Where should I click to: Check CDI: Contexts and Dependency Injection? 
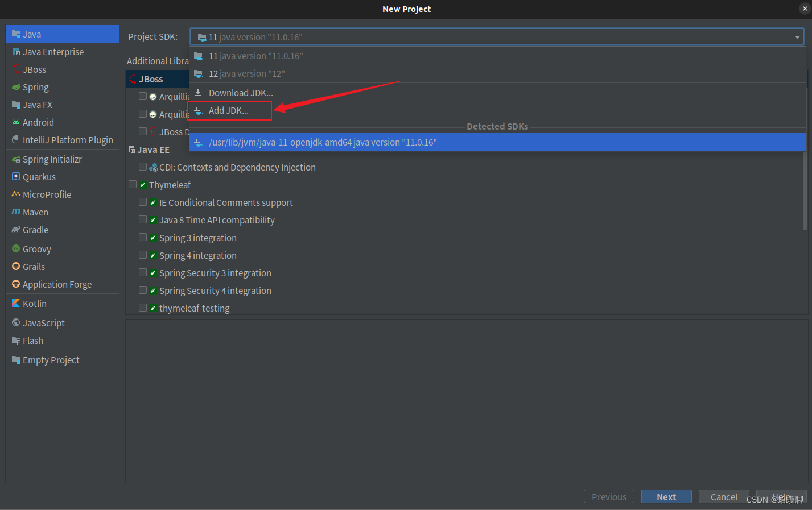click(x=143, y=167)
